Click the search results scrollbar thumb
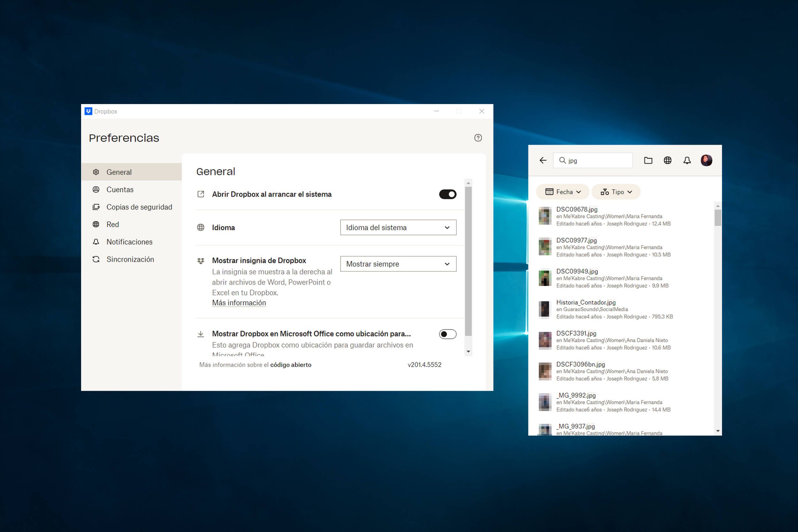 point(718,217)
